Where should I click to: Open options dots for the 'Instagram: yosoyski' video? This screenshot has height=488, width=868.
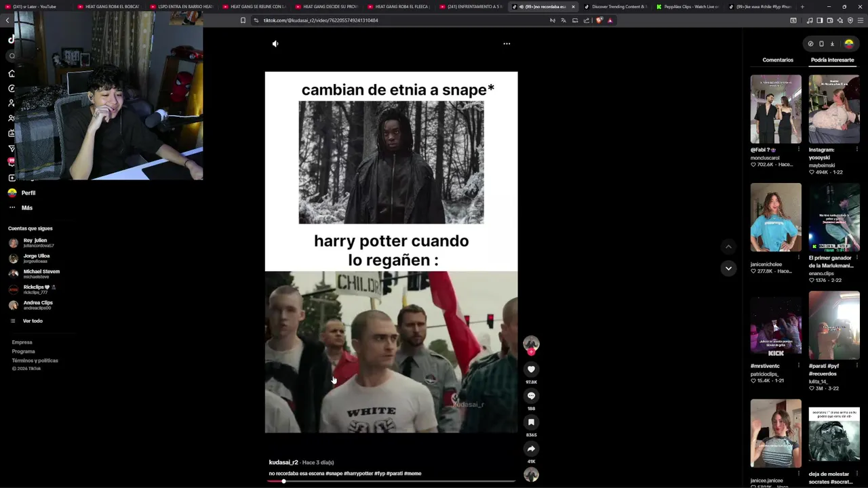[856, 150]
